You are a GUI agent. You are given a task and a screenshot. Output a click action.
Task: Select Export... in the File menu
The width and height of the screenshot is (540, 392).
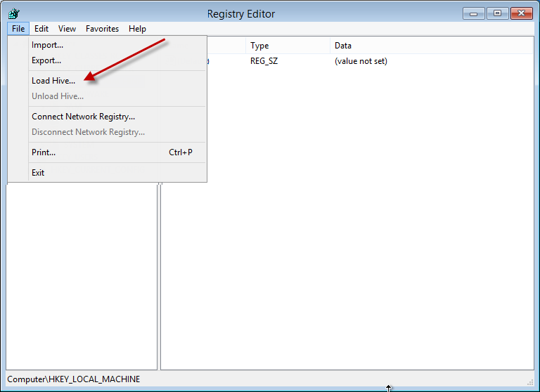click(x=46, y=60)
